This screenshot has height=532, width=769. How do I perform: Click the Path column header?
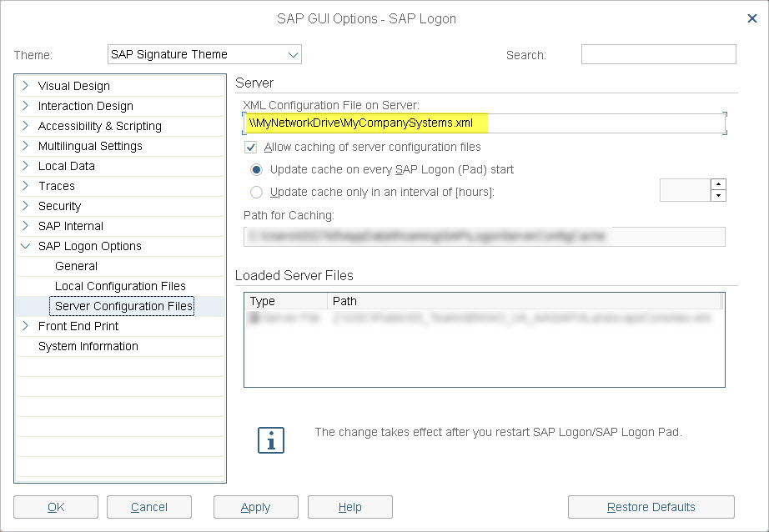click(x=525, y=301)
